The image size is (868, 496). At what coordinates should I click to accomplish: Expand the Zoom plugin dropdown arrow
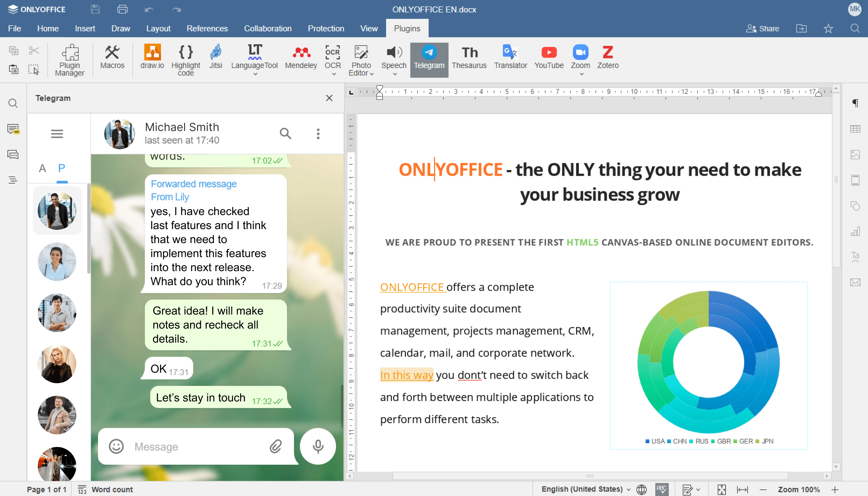(581, 74)
